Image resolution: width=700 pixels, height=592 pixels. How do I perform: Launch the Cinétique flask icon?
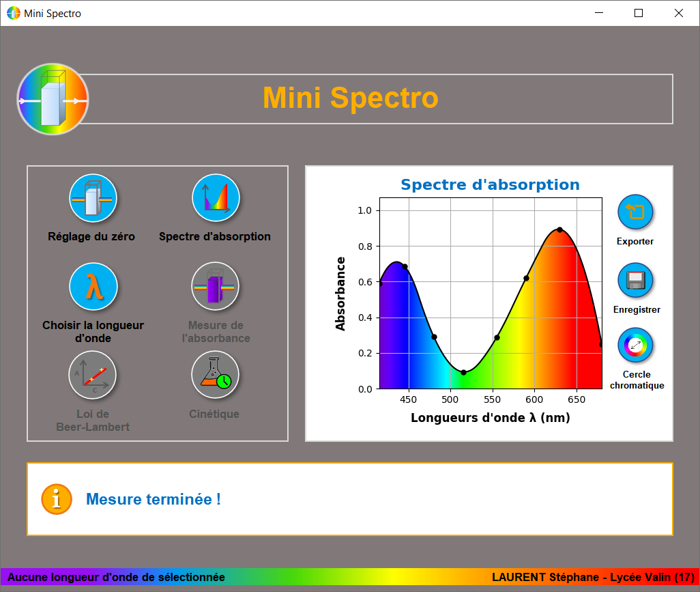tap(216, 375)
